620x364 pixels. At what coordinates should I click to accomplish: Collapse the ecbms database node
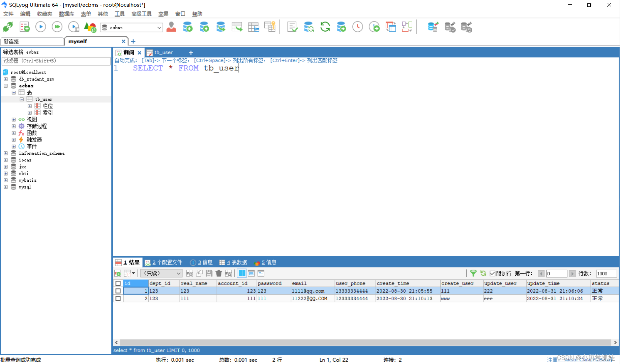click(x=6, y=86)
